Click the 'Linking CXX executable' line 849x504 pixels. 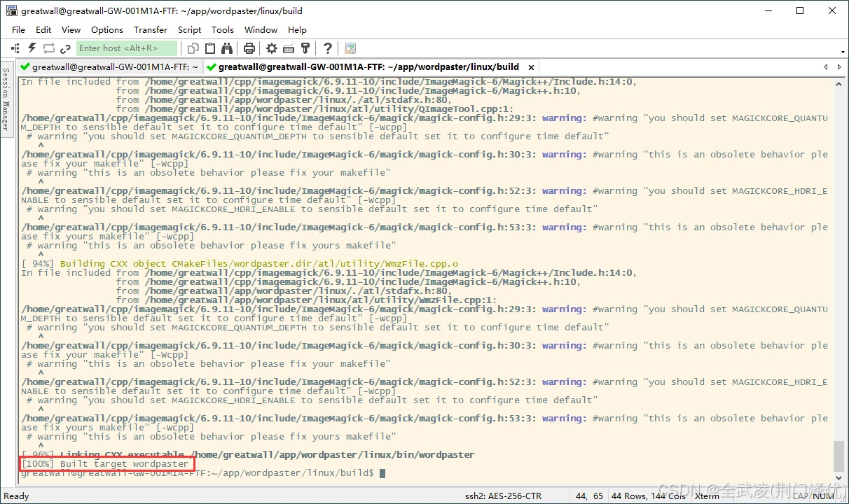point(248,454)
